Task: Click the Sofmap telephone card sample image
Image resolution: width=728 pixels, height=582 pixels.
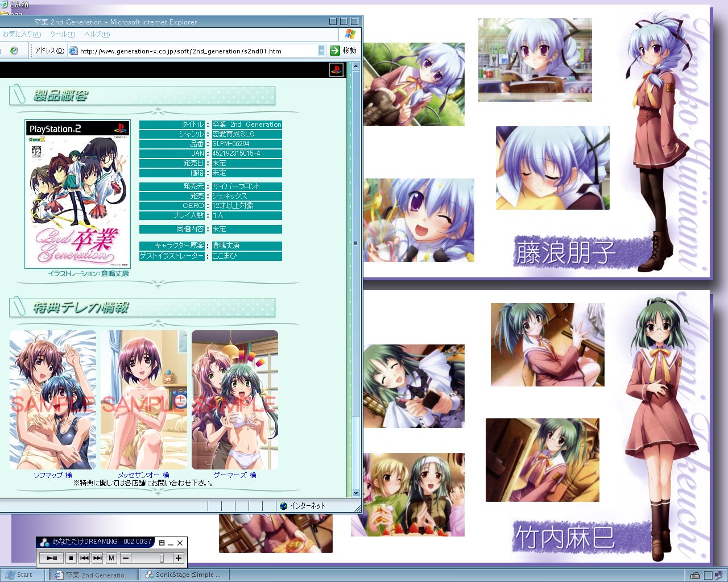Action: pyautogui.click(x=53, y=400)
